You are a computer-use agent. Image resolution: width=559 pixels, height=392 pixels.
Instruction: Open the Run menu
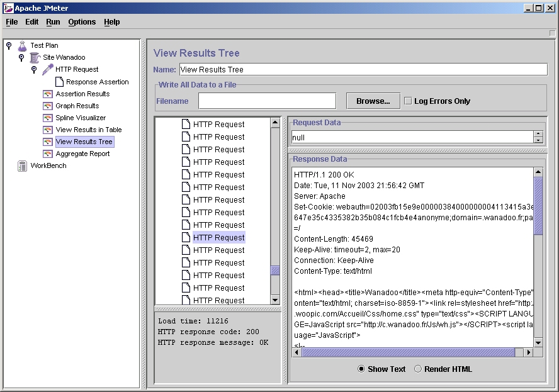(x=53, y=21)
